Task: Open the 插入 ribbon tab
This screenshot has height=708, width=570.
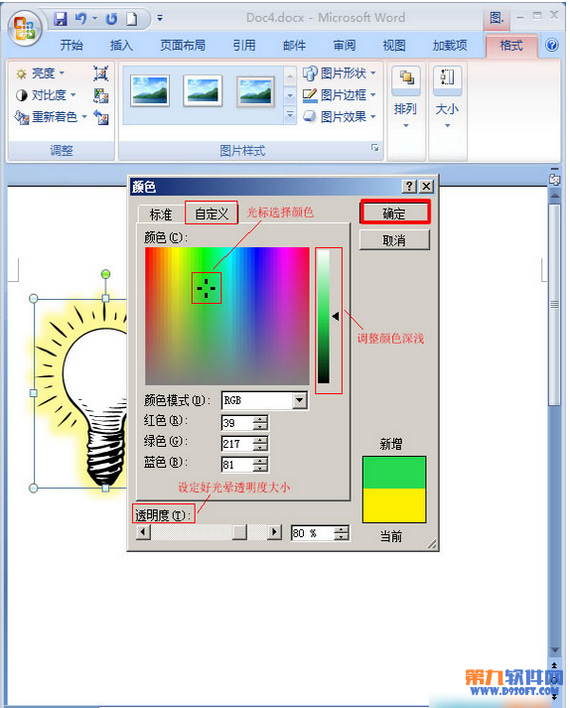Action: tap(121, 45)
